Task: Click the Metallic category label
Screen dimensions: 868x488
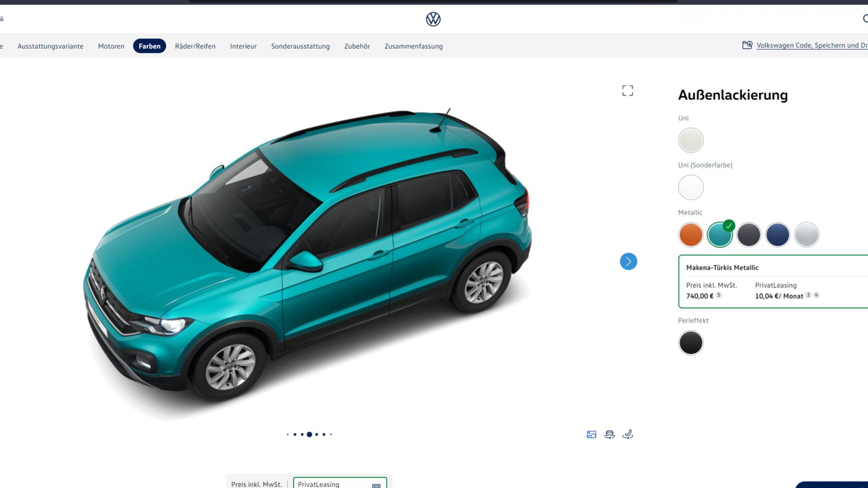Action: [690, 212]
